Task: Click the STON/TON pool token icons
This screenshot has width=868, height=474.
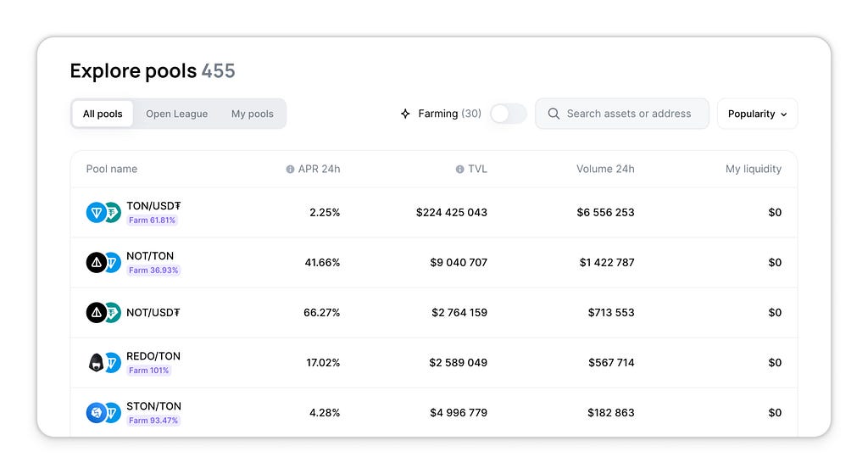Action: 103,413
